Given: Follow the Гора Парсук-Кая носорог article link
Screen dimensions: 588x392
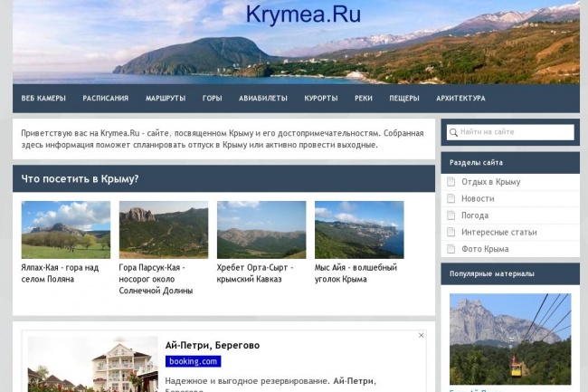Looking at the screenshot, I should point(156,279).
